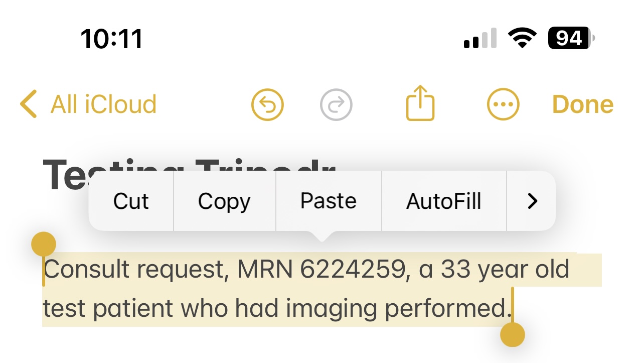This screenshot has height=363, width=644.
Task: Tap the cellular signal bars
Action: point(480,39)
